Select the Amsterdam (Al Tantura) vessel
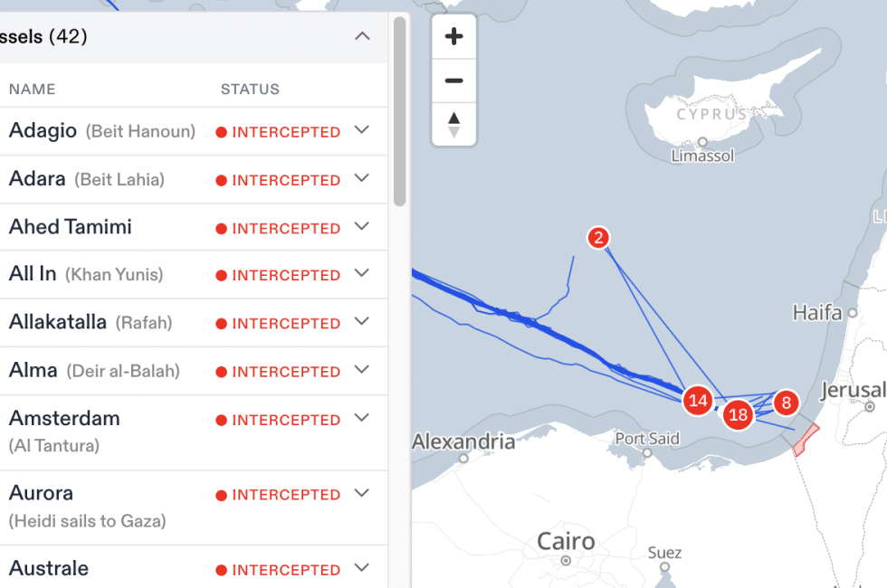 click(x=64, y=419)
